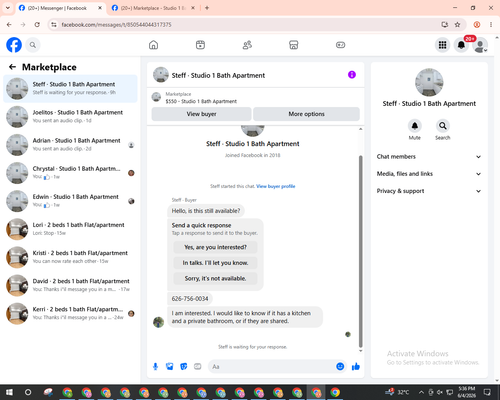Open the Facebook search magnifier
Viewport: 500px width, 400px height.
tap(33, 45)
